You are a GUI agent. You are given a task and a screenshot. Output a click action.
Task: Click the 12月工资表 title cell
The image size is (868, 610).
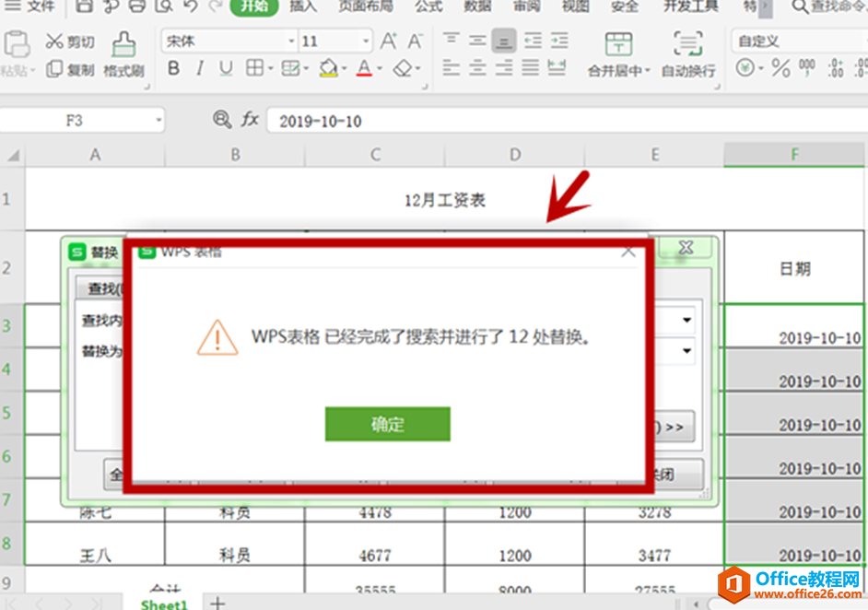click(444, 199)
